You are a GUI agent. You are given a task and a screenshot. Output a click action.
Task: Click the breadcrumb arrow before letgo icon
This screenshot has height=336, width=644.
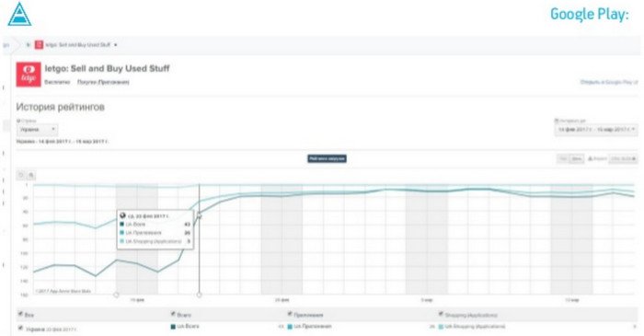pos(28,44)
